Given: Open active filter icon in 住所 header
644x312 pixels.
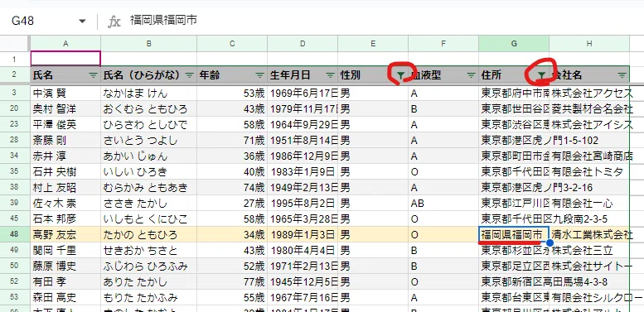Looking at the screenshot, I should click(x=542, y=75).
